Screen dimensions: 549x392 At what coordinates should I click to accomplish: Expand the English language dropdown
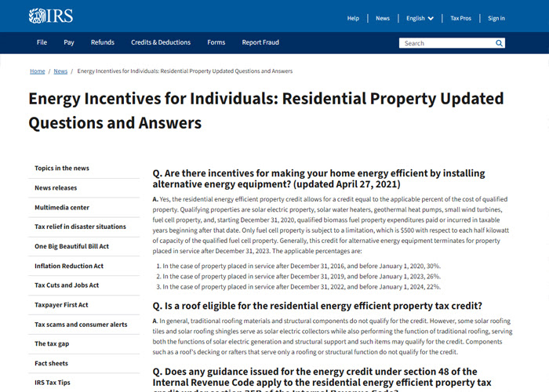click(x=420, y=18)
